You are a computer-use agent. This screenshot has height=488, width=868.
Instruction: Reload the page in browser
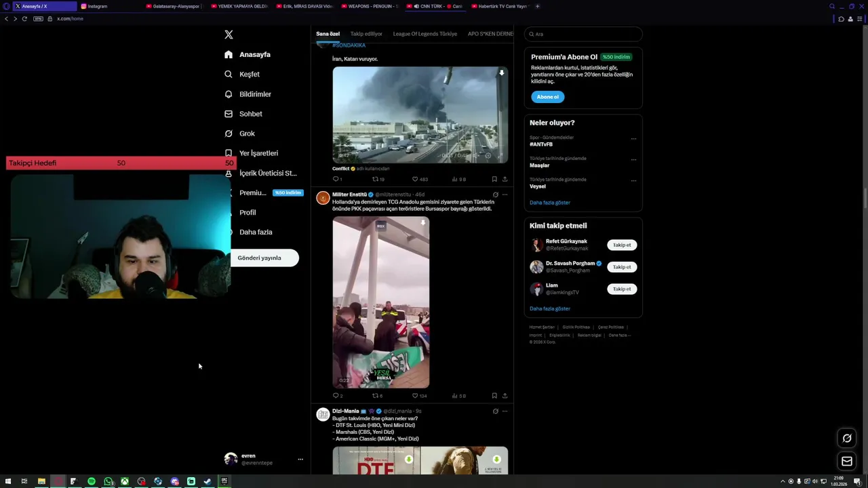tap(24, 19)
